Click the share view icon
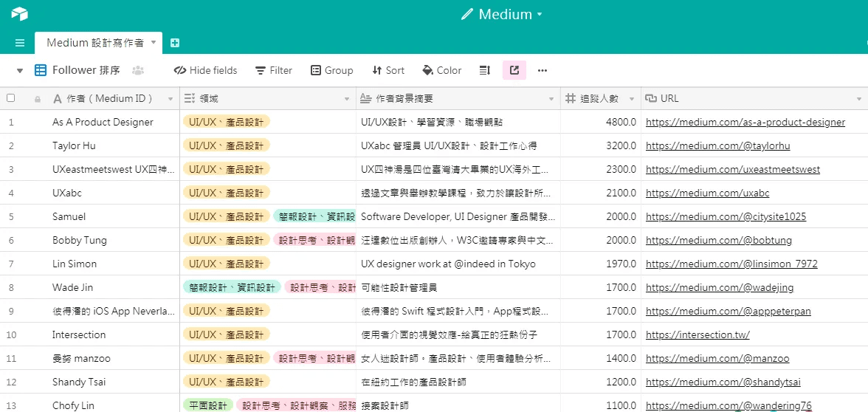This screenshot has width=868, height=412. click(x=514, y=70)
